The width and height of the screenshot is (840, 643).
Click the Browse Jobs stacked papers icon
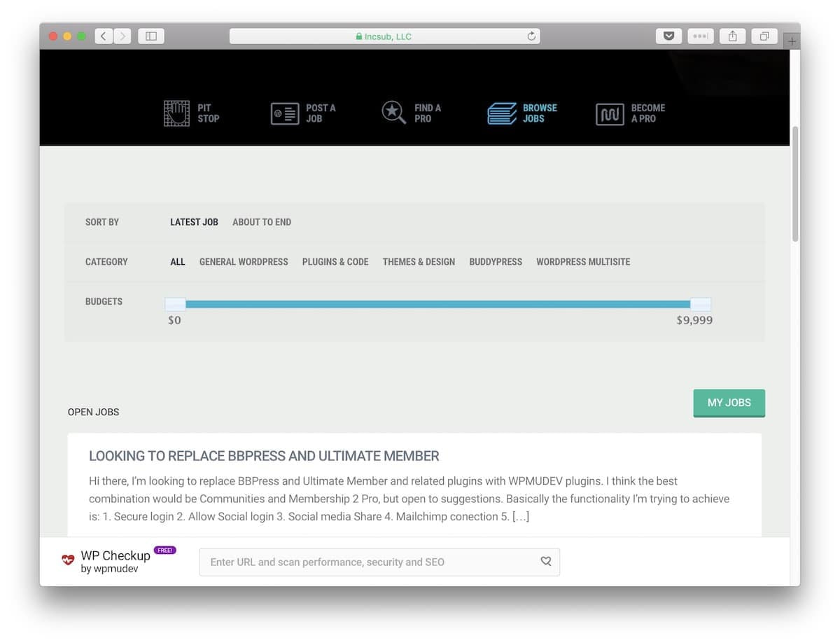(502, 113)
